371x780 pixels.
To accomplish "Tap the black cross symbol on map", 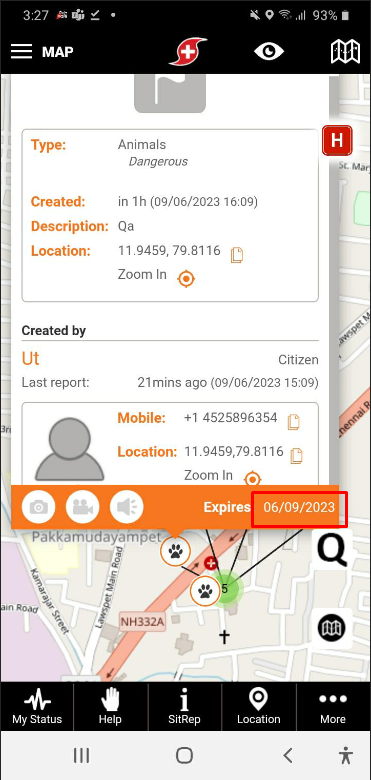I will click(224, 636).
